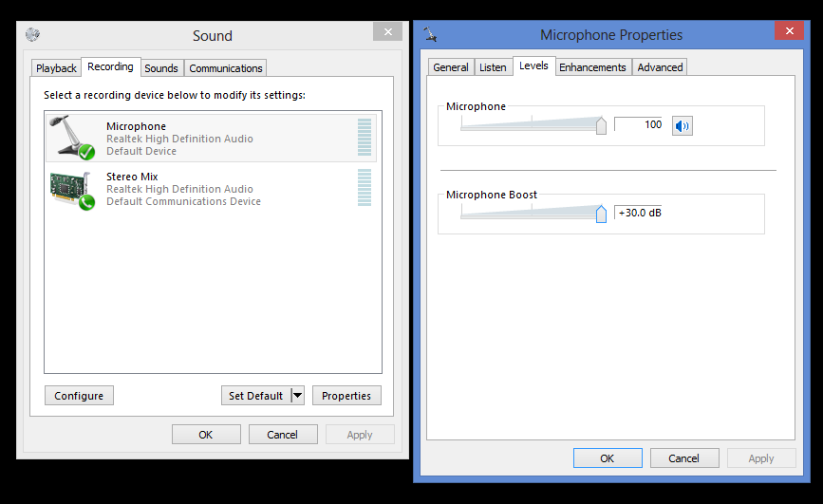Open the Set Default dropdown arrow
The width and height of the screenshot is (823, 504).
pyautogui.click(x=298, y=396)
